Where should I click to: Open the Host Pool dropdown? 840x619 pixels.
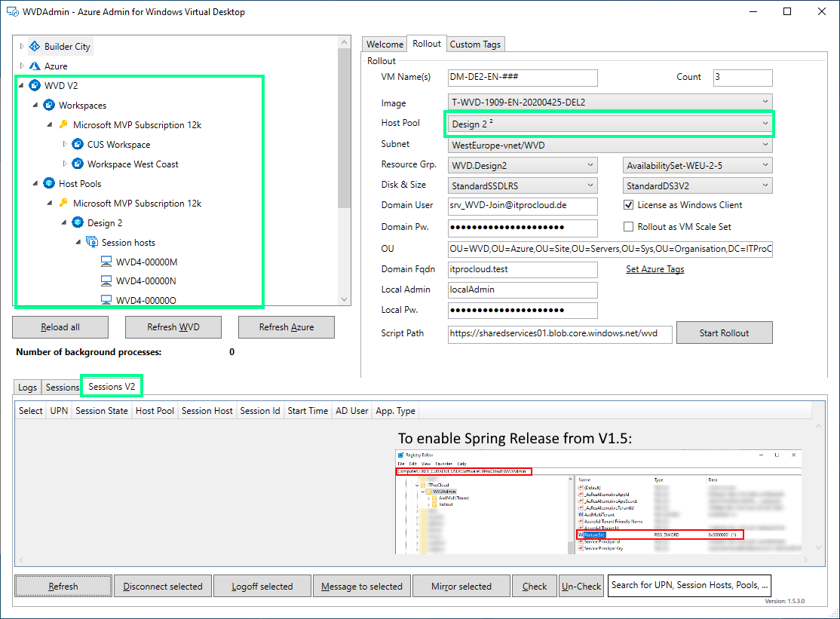click(610, 124)
